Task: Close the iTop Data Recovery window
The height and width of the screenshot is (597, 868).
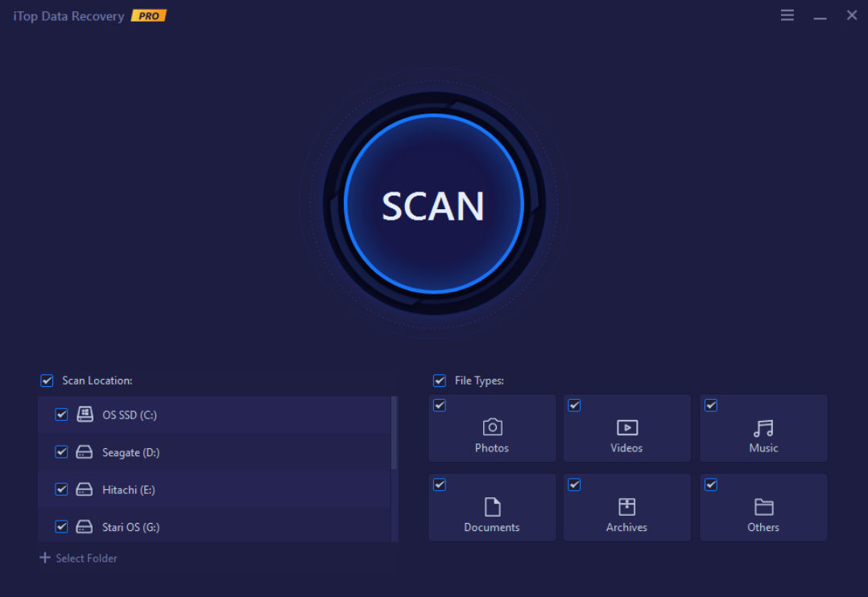Action: pos(852,15)
